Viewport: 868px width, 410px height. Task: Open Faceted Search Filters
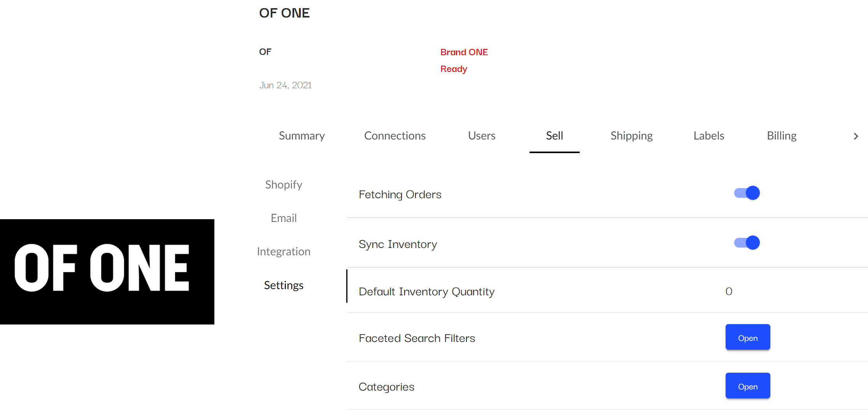click(x=747, y=337)
